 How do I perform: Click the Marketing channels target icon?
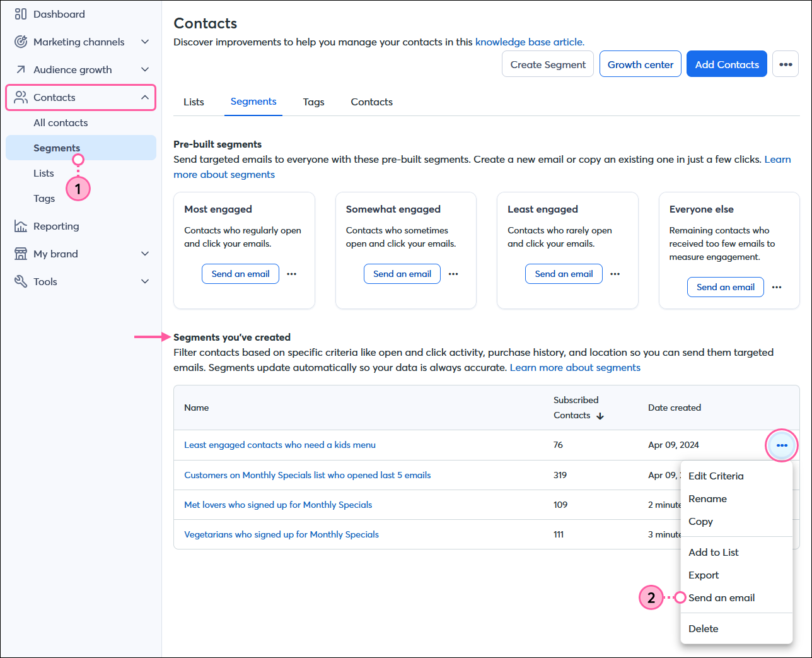pyautogui.click(x=21, y=42)
